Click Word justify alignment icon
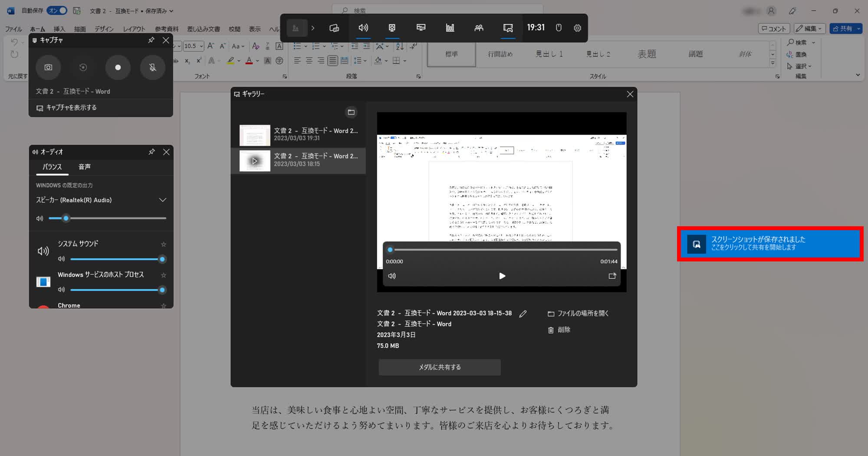Viewport: 868px width, 456px height. coord(332,61)
